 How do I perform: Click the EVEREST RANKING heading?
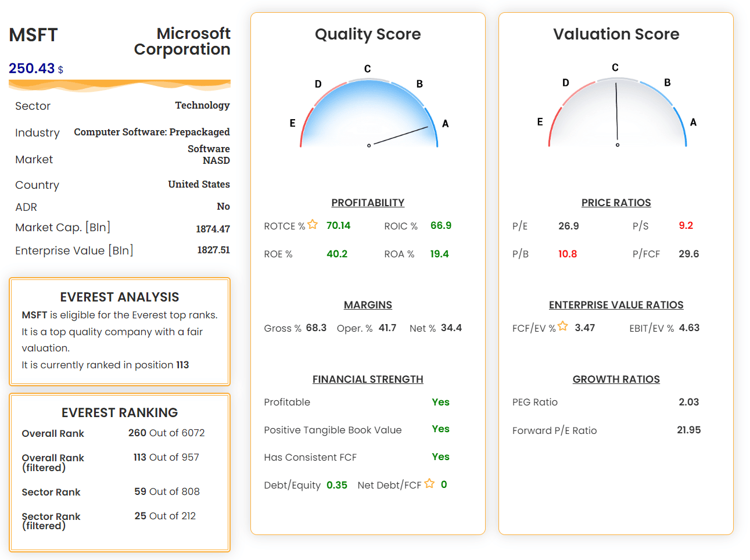pos(120,412)
